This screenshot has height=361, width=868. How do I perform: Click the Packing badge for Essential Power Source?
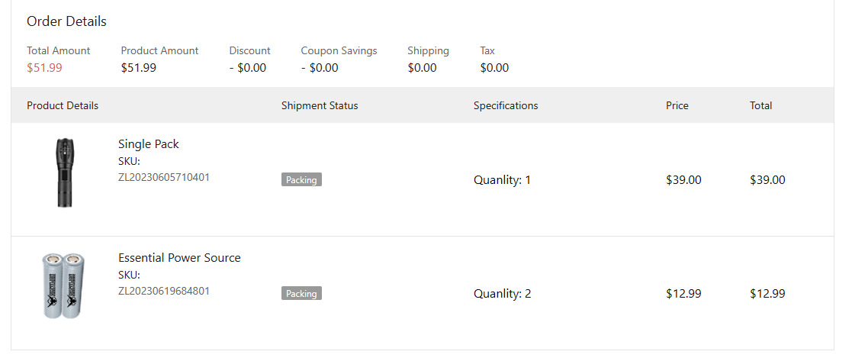click(301, 294)
